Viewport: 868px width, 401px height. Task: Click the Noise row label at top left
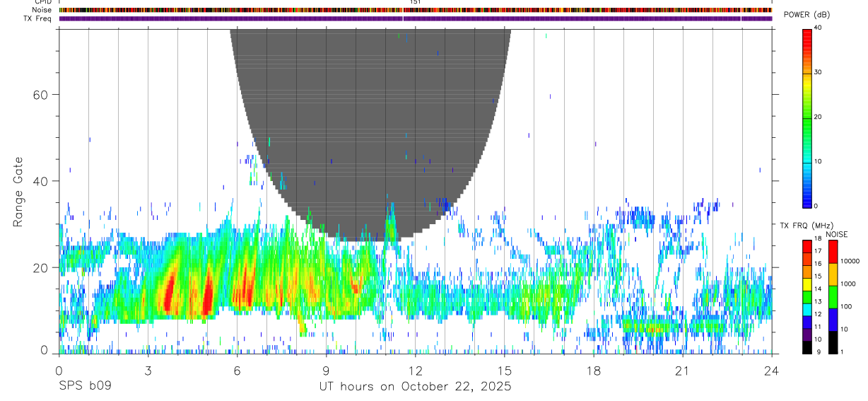[42, 11]
